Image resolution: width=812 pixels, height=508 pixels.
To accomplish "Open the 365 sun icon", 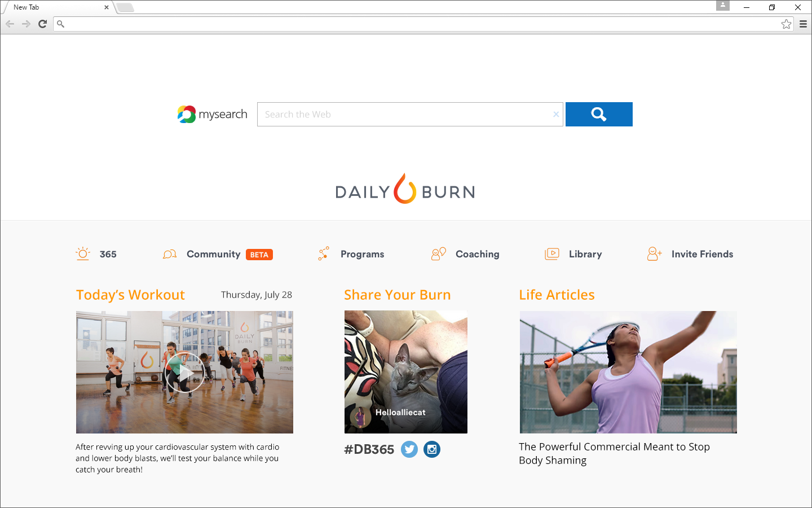I will 83,254.
